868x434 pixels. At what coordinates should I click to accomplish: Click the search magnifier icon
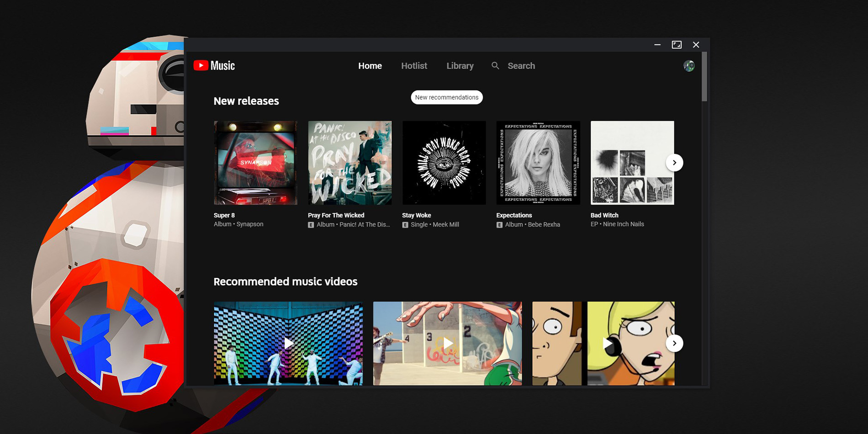tap(495, 66)
